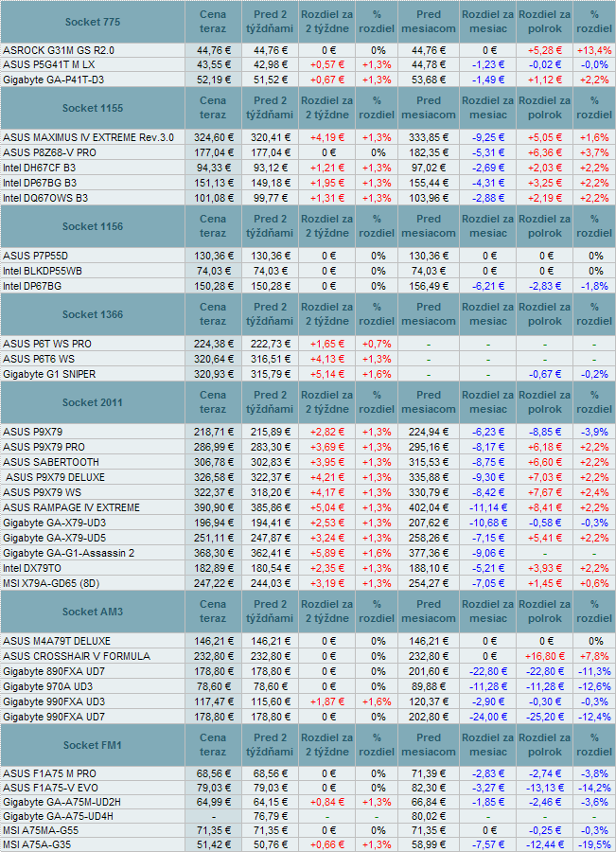Viewport: 616px width, 852px height.
Task: Click ASUS P8Z68-V PRO product name
Action: pos(49,152)
